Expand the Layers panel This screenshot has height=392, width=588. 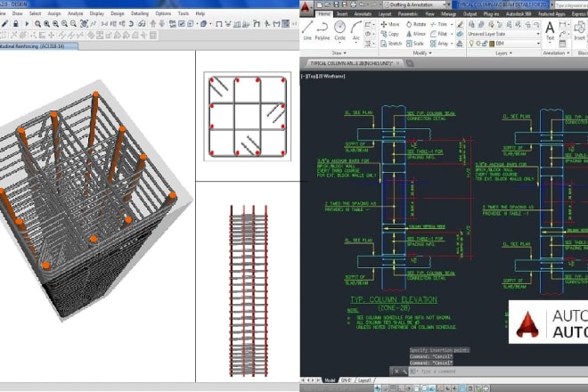click(503, 53)
